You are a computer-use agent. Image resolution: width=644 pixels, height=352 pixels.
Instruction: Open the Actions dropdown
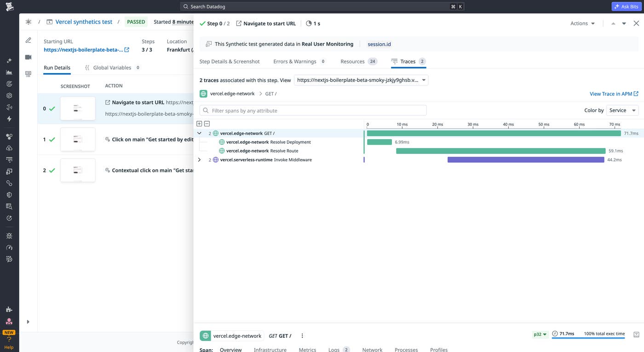(582, 23)
